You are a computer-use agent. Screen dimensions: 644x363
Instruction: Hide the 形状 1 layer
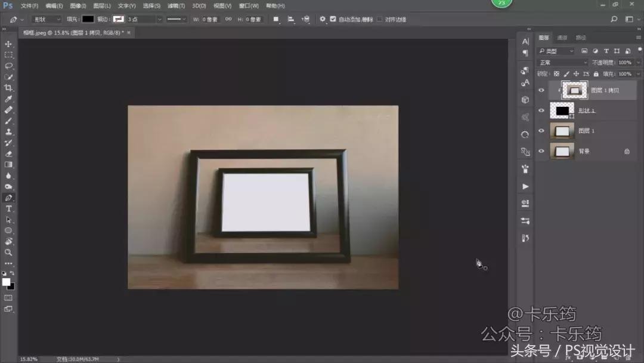tap(541, 110)
